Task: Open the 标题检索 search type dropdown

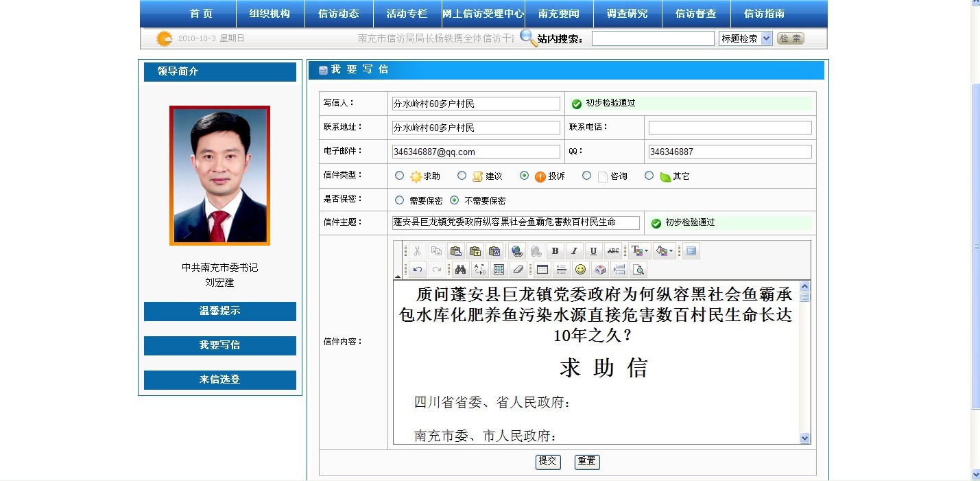Action: click(x=745, y=38)
